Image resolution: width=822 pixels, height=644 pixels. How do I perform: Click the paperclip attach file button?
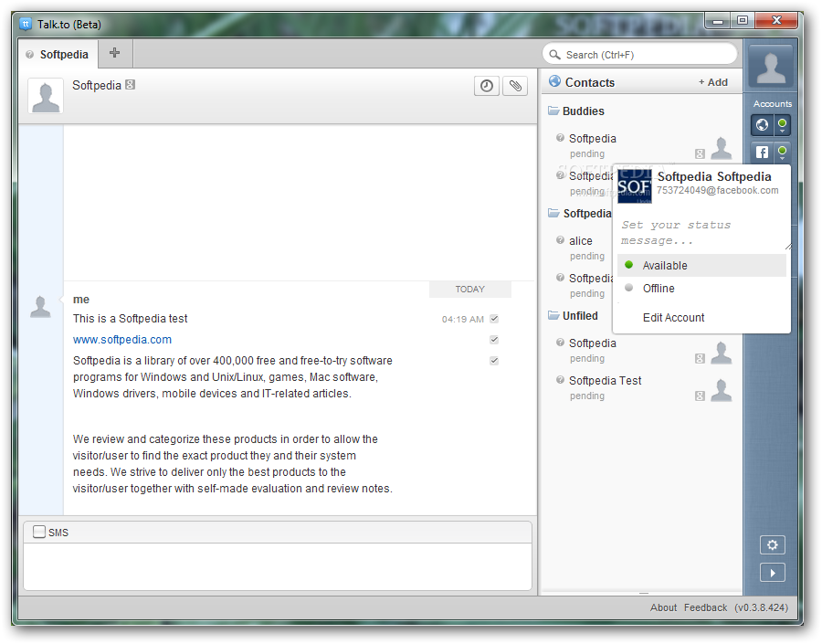coord(515,86)
